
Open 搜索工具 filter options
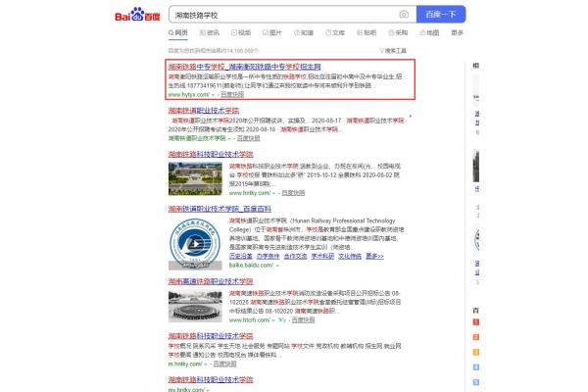[x=393, y=51]
